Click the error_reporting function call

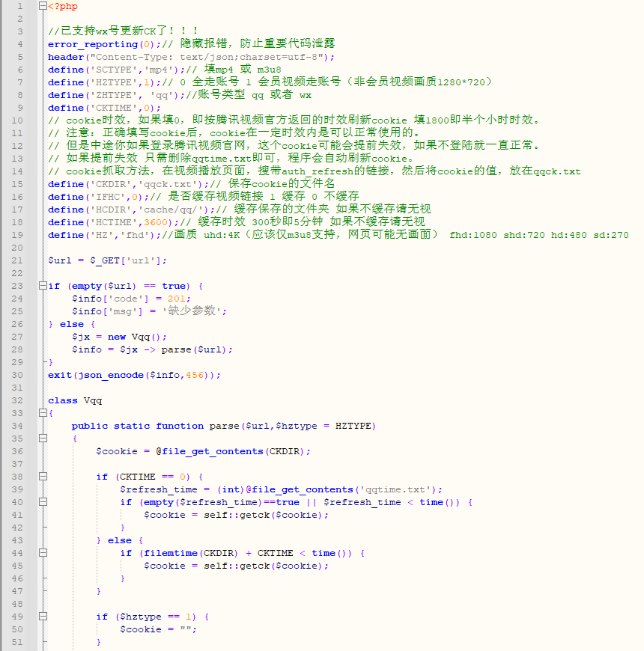[x=93, y=44]
